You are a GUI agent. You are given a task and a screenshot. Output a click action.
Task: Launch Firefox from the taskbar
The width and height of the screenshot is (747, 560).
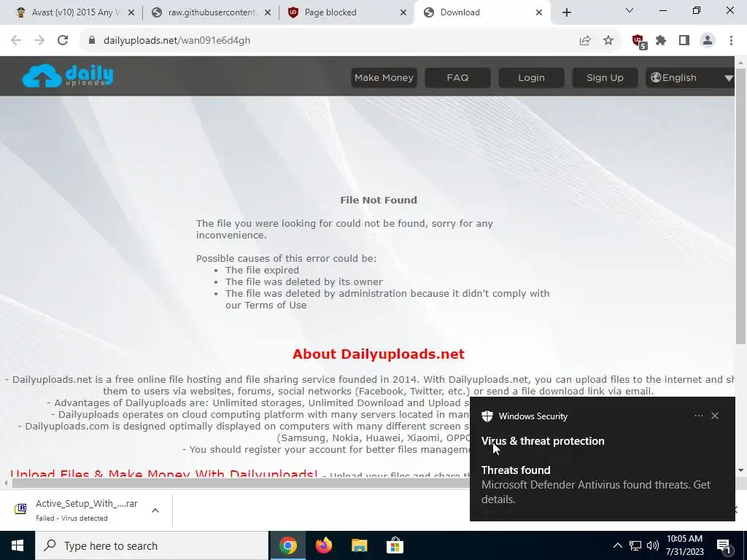click(x=324, y=545)
